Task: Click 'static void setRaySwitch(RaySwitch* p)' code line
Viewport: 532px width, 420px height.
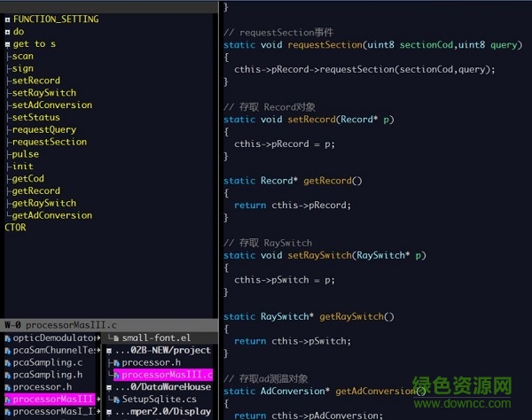Action: click(325, 255)
